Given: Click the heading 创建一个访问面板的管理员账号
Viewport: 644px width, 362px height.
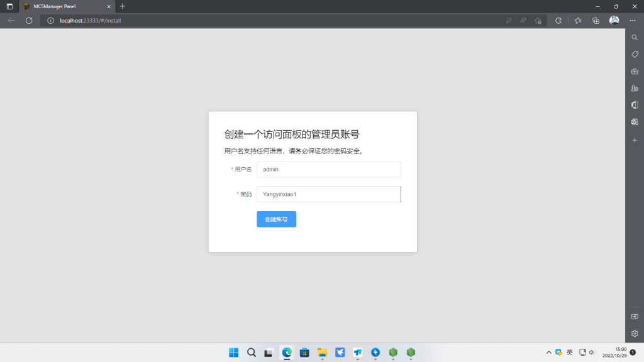Looking at the screenshot, I should click(x=292, y=134).
